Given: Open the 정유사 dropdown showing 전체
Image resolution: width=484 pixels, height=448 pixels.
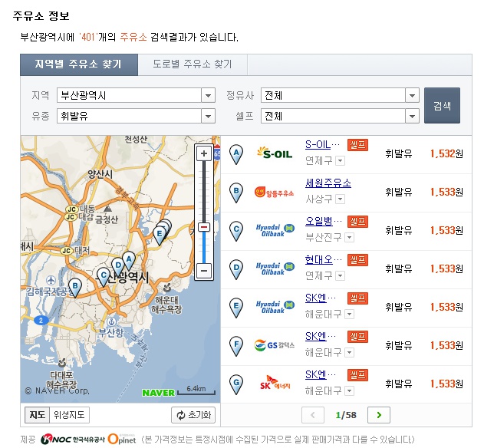Looking at the screenshot, I should coord(340,95).
